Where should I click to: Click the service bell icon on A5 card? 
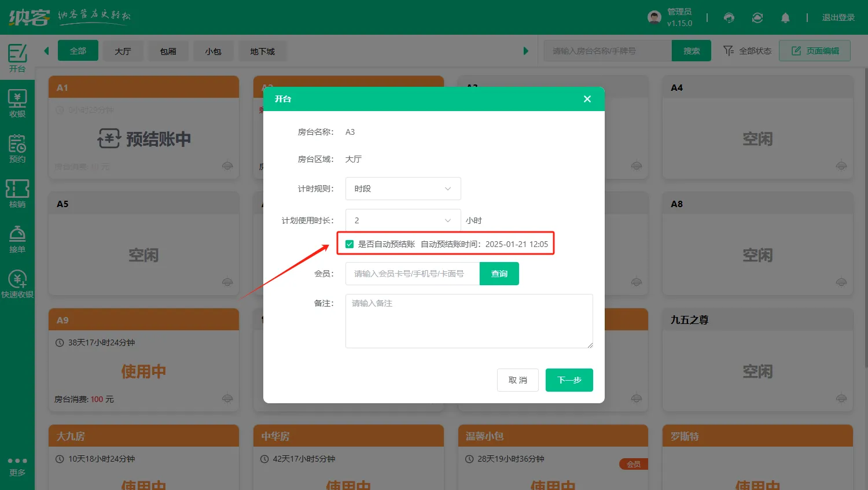[x=227, y=282]
